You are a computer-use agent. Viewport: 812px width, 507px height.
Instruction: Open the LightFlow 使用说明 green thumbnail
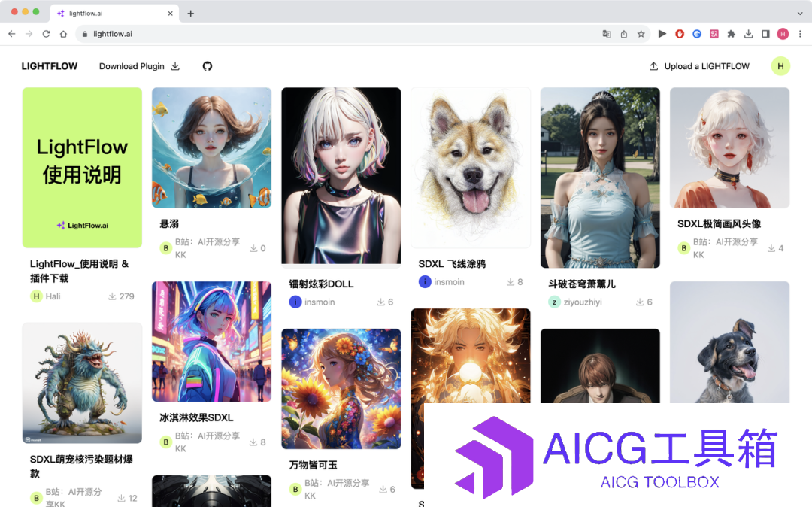click(82, 168)
